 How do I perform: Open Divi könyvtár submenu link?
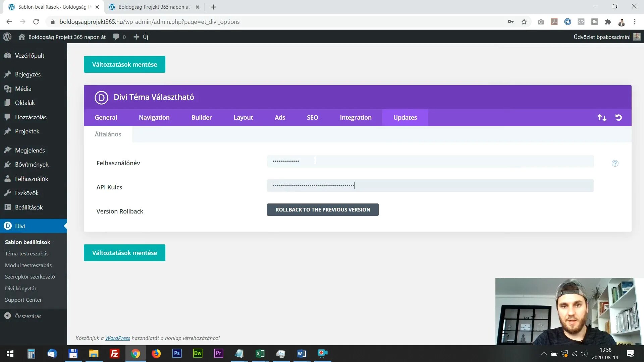[x=21, y=289]
